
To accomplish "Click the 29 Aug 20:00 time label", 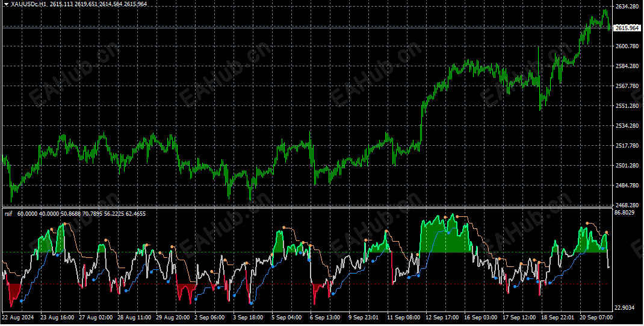I will pos(173,318).
